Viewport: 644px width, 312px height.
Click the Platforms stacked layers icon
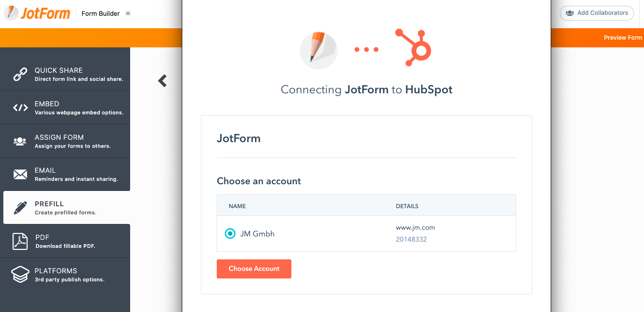pyautogui.click(x=20, y=275)
